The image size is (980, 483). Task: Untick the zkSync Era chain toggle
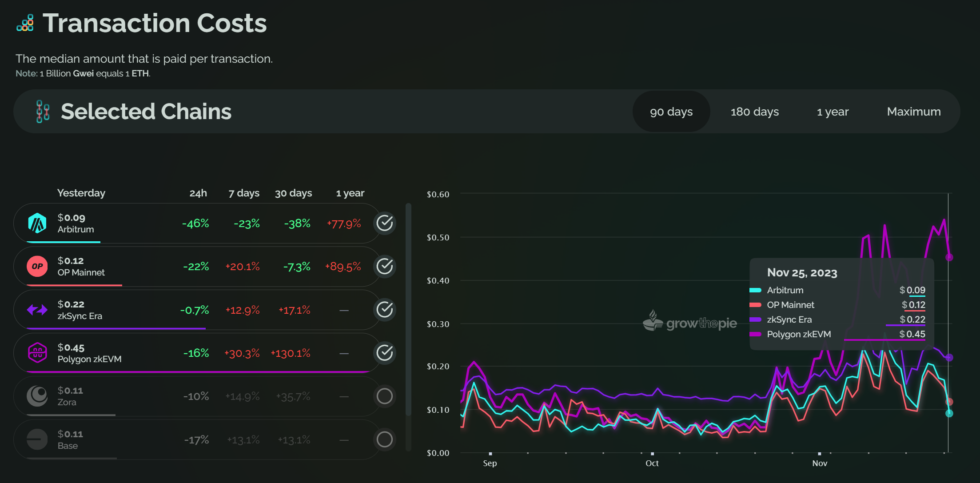[x=385, y=310]
